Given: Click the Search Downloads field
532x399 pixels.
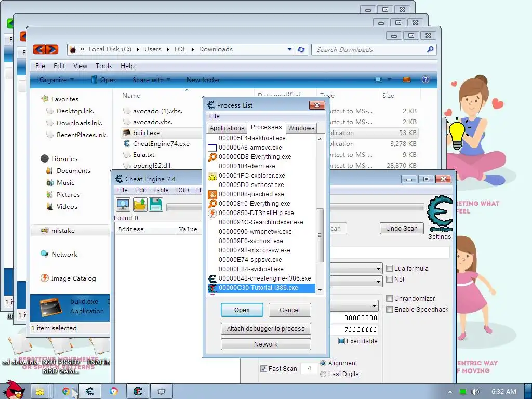Looking at the screenshot, I should coord(374,49).
